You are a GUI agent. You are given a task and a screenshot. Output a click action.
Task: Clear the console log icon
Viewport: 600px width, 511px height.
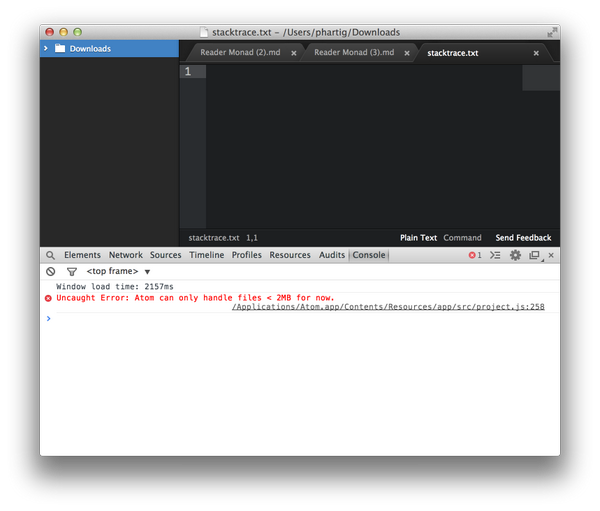[51, 271]
